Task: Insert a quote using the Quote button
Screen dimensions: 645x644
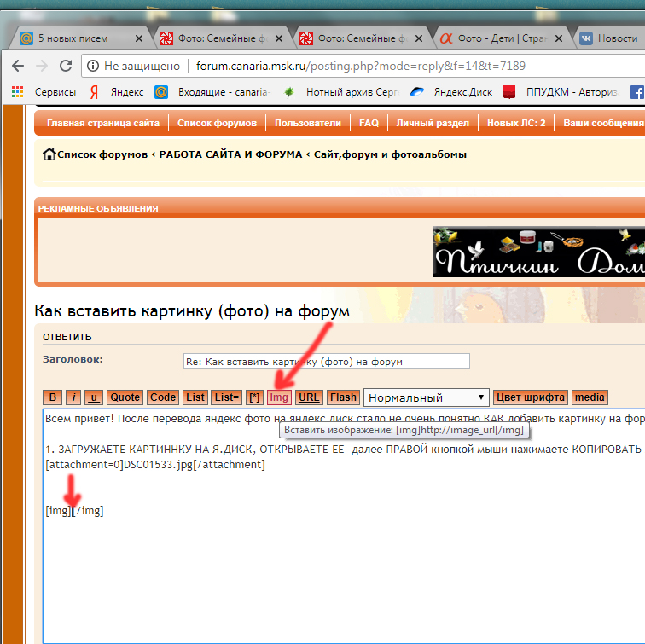Action: [x=125, y=397]
